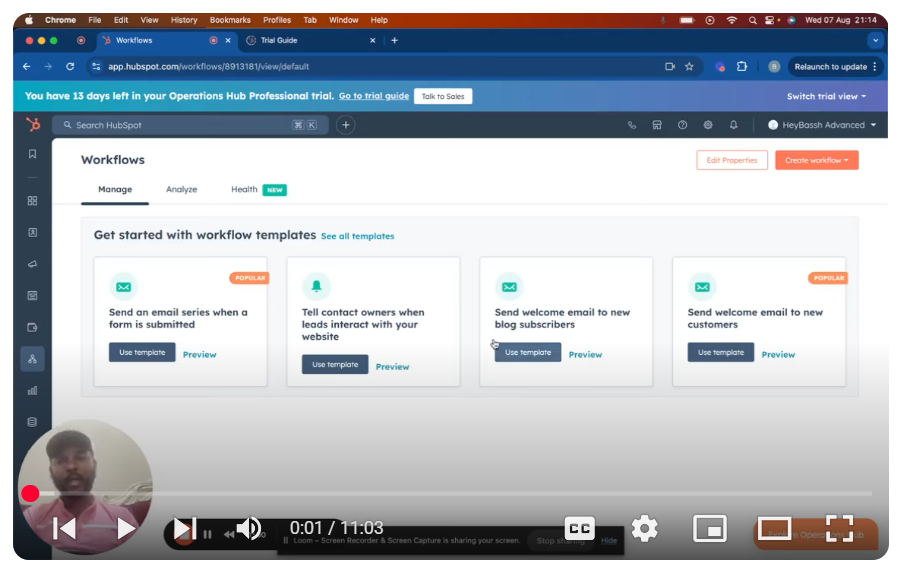Open the Apple menu

click(29, 20)
